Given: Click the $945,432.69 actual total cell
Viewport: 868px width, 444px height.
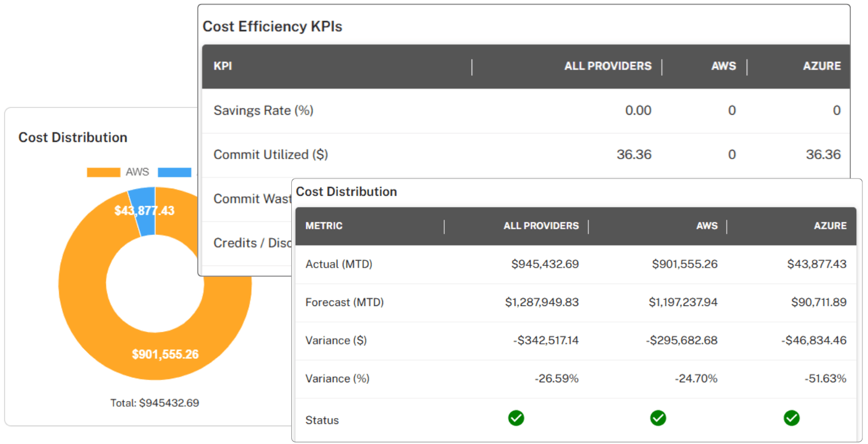Looking at the screenshot, I should [545, 264].
